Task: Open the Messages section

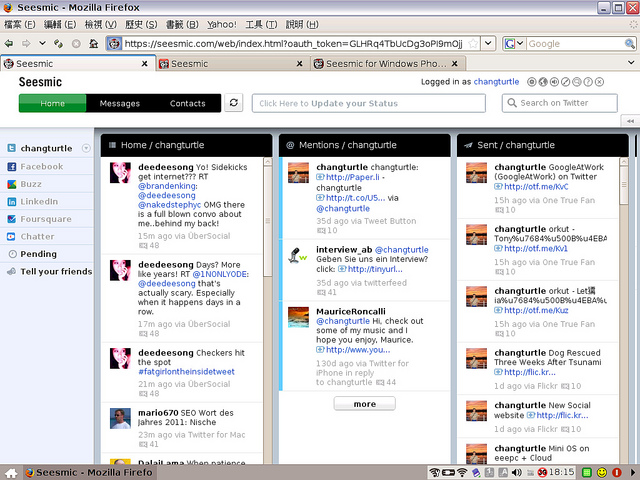Action: (x=120, y=103)
